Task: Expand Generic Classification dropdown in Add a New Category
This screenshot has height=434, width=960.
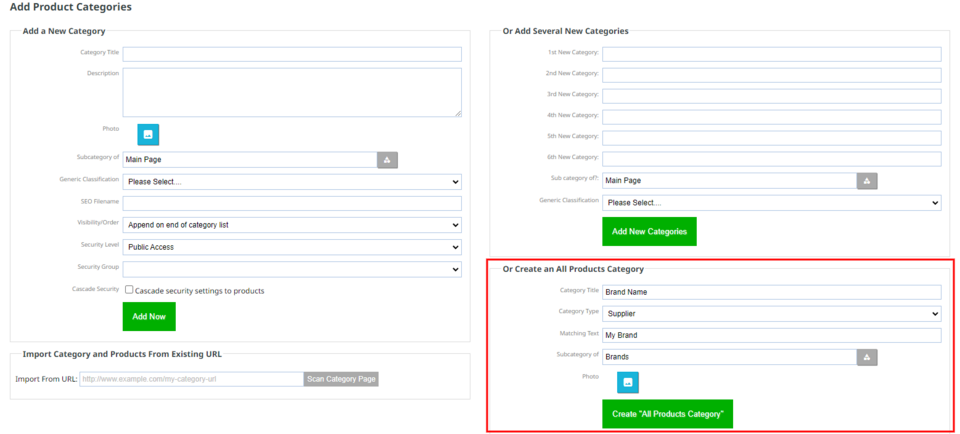Action: [292, 182]
